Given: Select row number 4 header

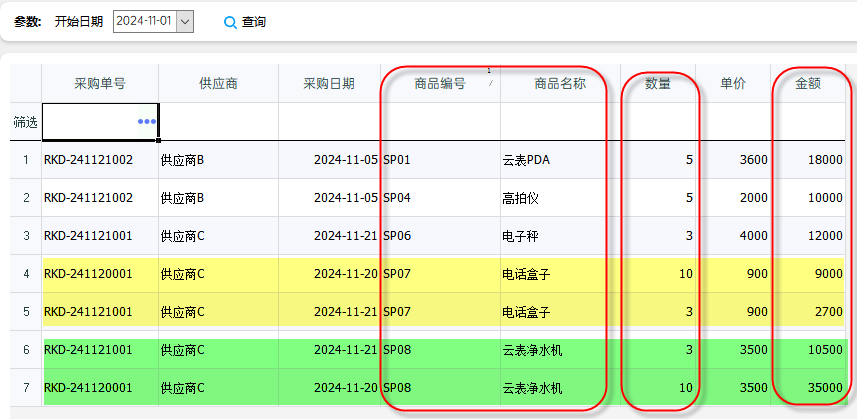Looking at the screenshot, I should pyautogui.click(x=26, y=274).
